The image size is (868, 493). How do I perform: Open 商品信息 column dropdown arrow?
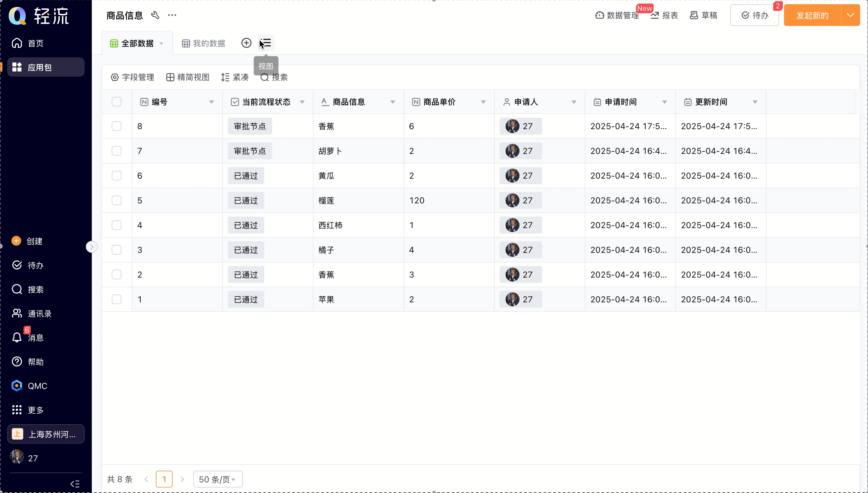(x=393, y=102)
